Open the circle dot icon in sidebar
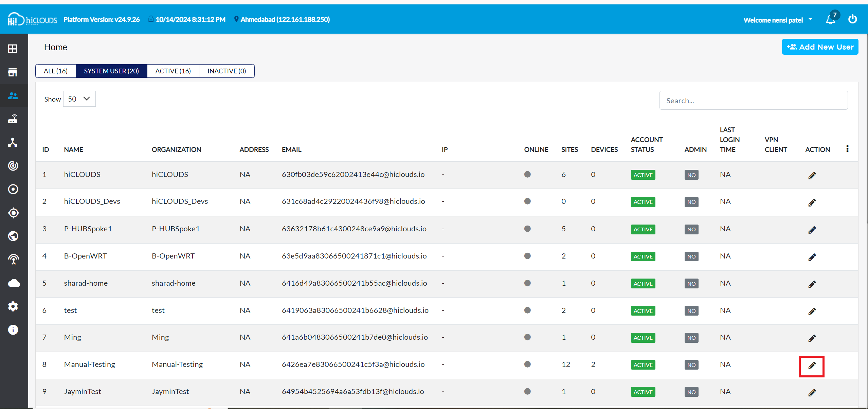The width and height of the screenshot is (868, 409). 13,189
